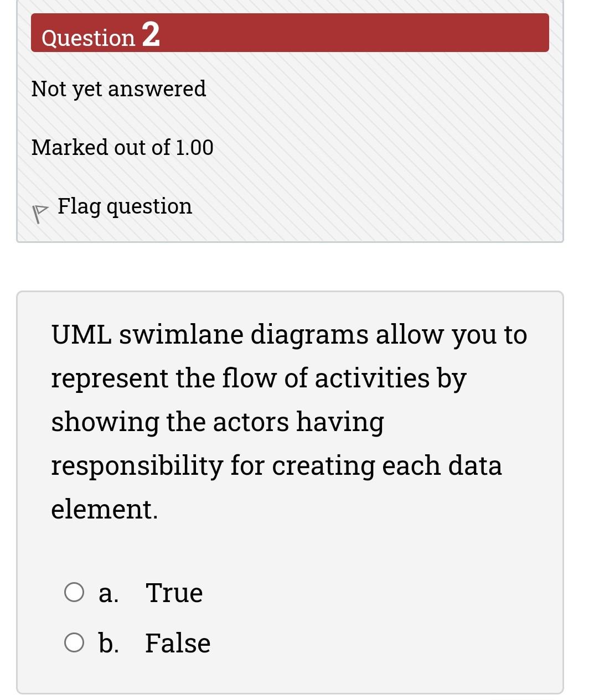This screenshot has width=589, height=700.
Task: Choose the False answer label
Action: coord(178,643)
